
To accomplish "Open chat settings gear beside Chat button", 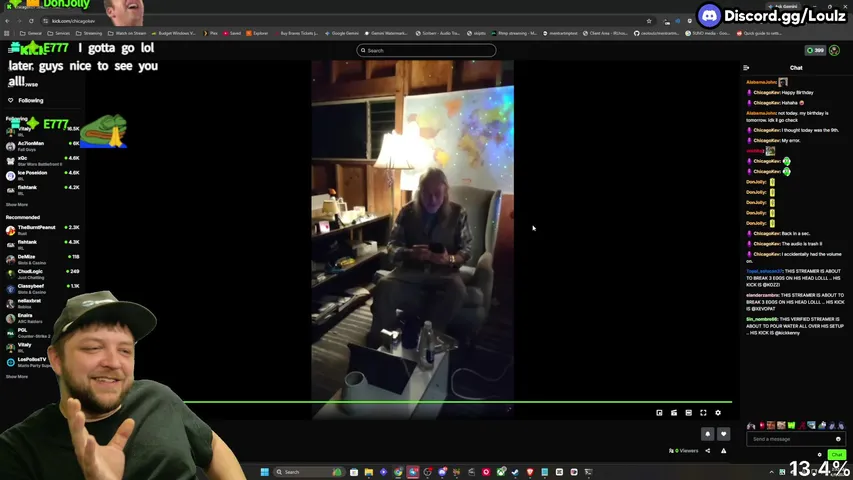I will point(820,454).
